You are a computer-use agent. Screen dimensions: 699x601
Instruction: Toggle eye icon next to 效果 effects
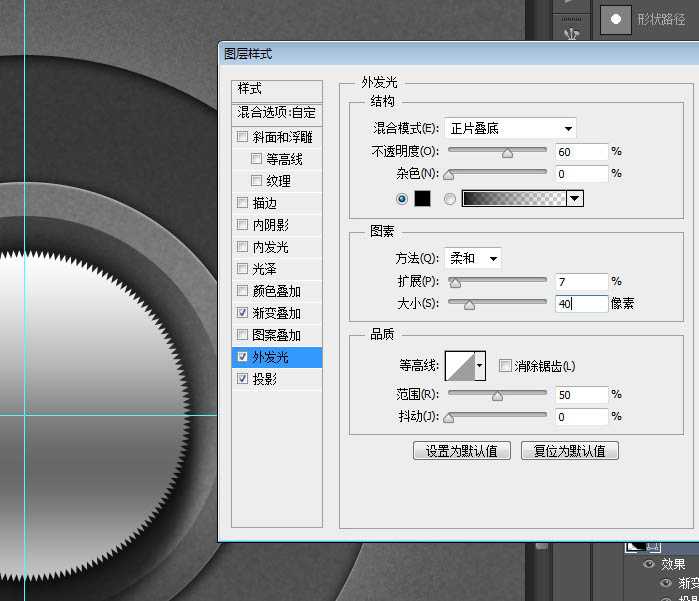pos(649,564)
